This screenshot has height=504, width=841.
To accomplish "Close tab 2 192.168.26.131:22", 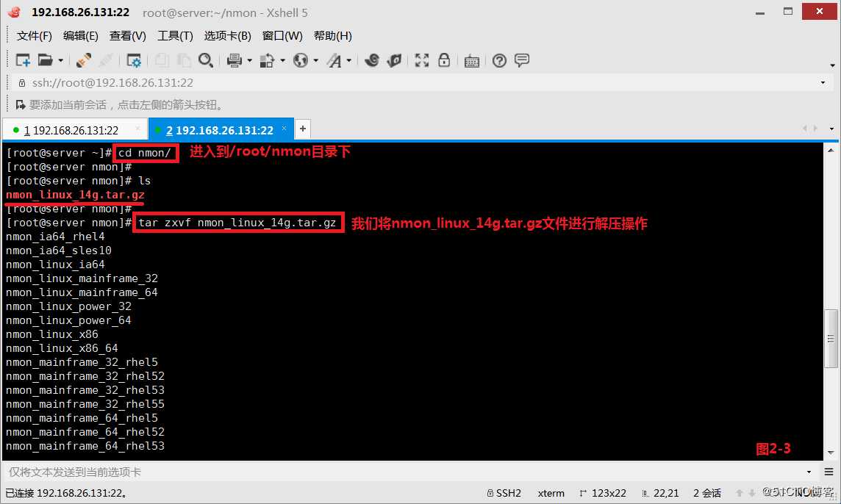I will tap(284, 129).
